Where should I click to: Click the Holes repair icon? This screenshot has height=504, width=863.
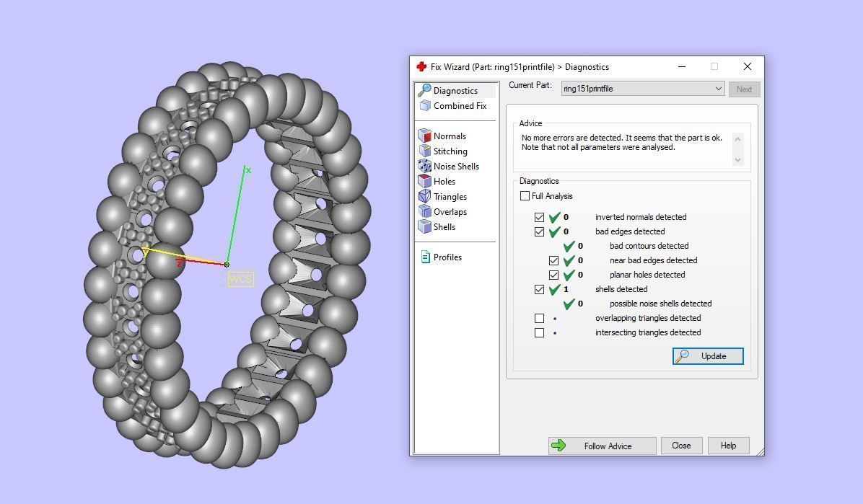(424, 182)
